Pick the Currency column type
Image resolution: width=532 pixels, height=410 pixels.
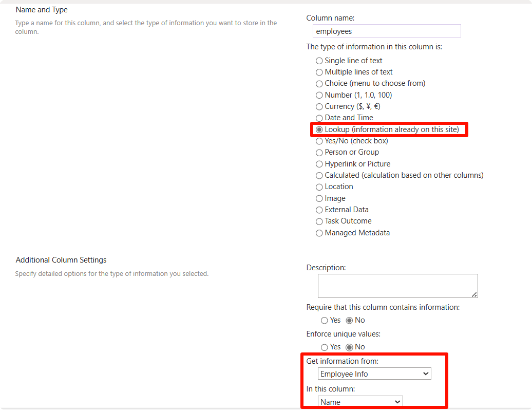click(319, 106)
